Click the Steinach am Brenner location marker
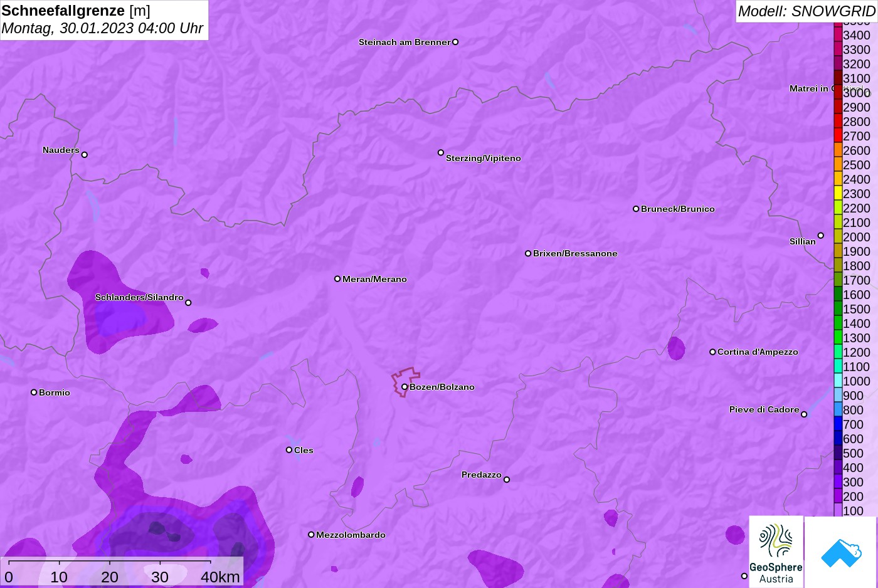Screen dimensions: 878x588 pyautogui.click(x=455, y=42)
